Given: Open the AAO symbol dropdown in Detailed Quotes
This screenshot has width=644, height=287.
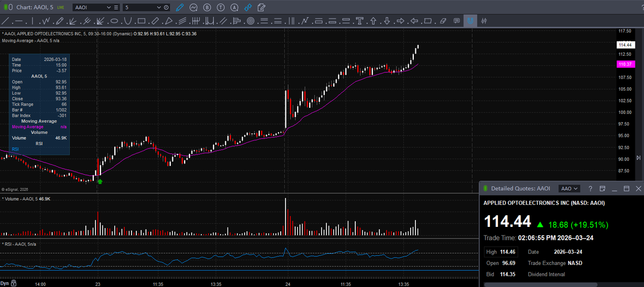Looking at the screenshot, I should point(569,188).
